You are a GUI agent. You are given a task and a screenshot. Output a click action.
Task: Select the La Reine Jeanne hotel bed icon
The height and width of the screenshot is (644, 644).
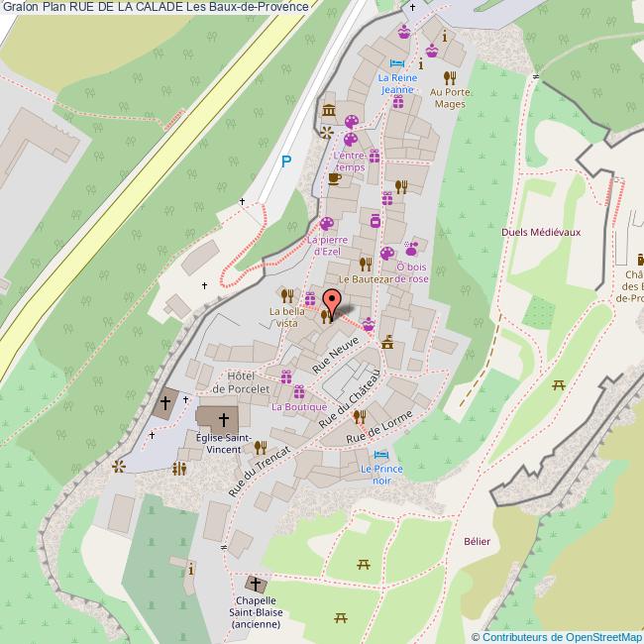tap(397, 61)
